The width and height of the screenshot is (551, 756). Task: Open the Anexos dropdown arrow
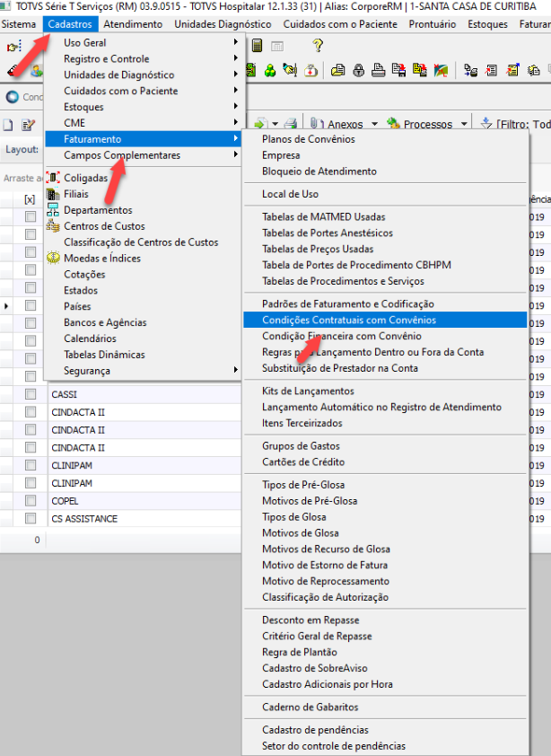(x=374, y=125)
